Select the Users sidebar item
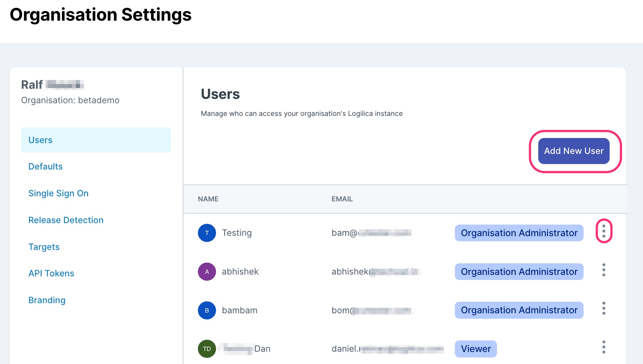This screenshot has width=643, height=364. pyautogui.click(x=96, y=140)
